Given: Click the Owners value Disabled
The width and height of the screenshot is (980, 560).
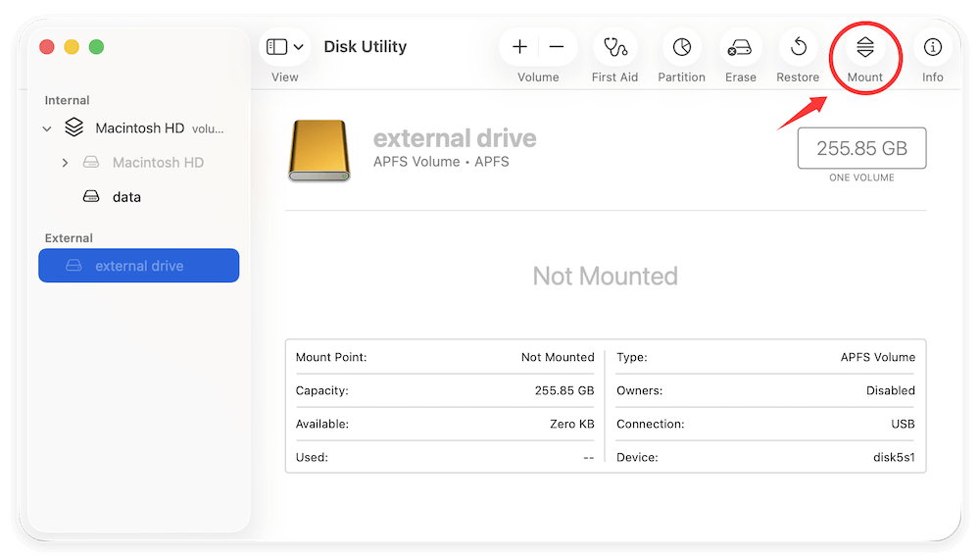Looking at the screenshot, I should click(x=891, y=390).
